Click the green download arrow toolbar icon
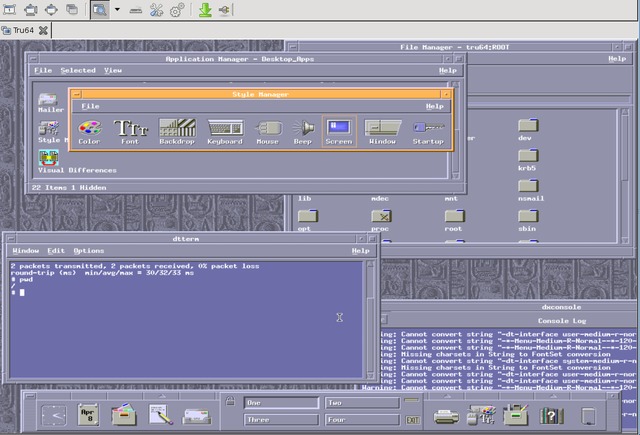 click(205, 9)
